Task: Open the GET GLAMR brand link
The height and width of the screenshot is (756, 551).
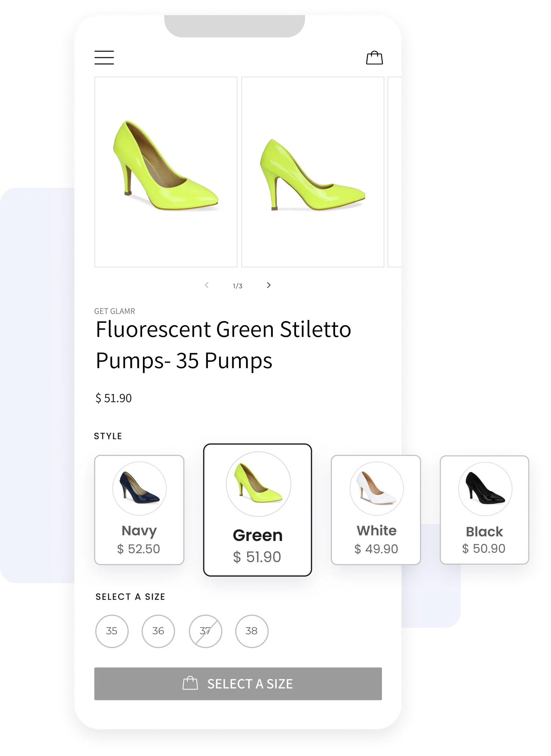Action: click(x=115, y=311)
